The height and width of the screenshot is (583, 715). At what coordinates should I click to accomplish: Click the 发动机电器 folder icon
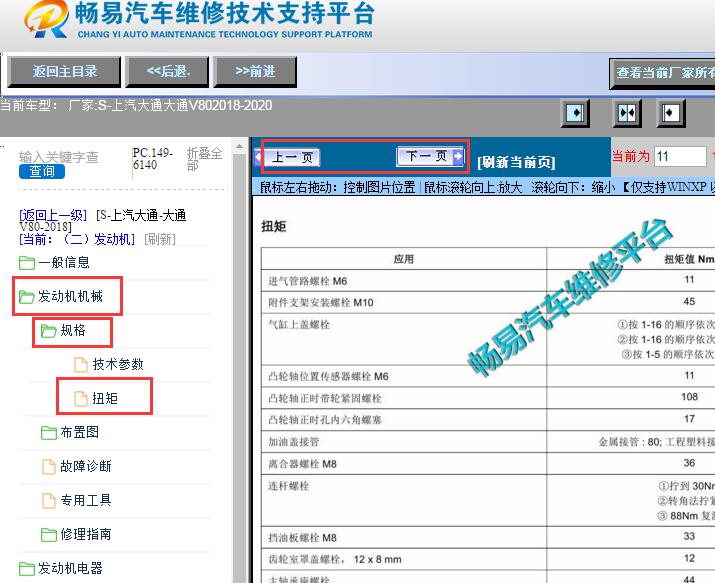(x=27, y=568)
